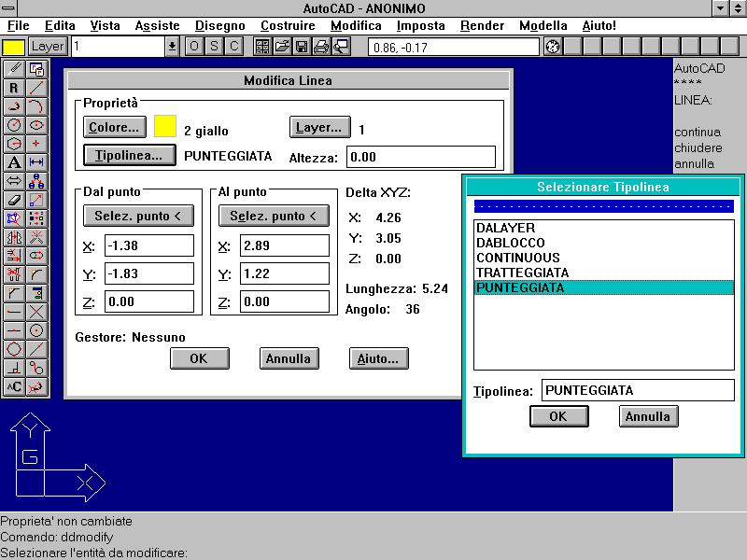Viewport: 747px width, 560px height.
Task: Click the Open folder toolbar icon
Action: pyautogui.click(x=282, y=47)
